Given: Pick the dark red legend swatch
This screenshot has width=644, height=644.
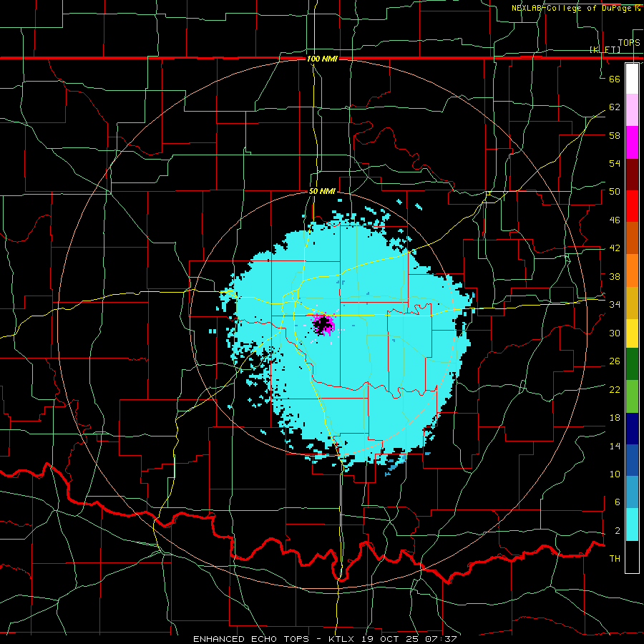Looking at the screenshot, I should (x=632, y=175).
